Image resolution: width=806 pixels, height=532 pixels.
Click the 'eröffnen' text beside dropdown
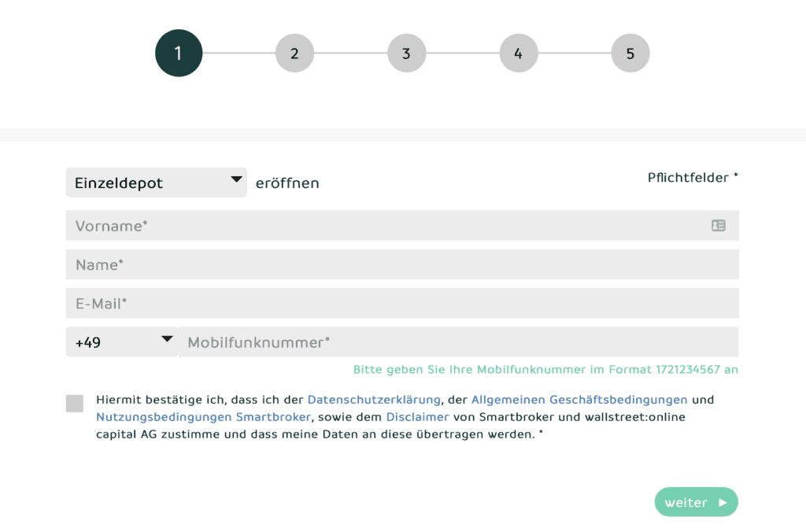coord(287,183)
